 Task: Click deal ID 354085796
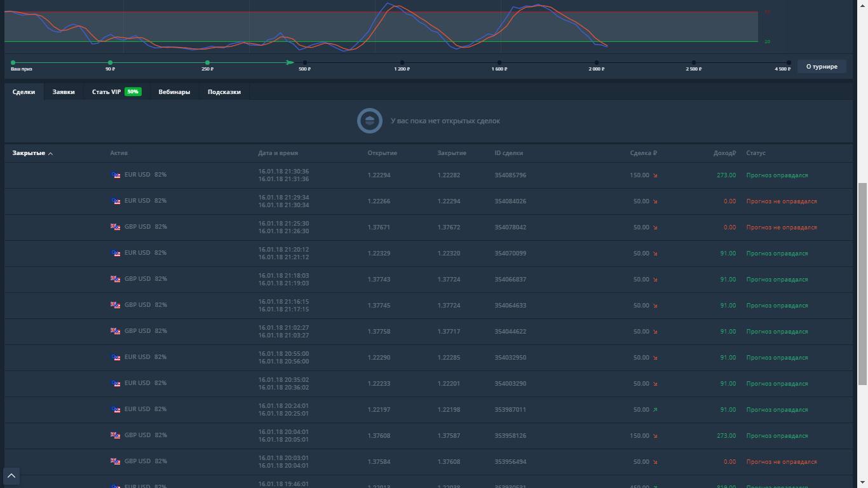(510, 175)
